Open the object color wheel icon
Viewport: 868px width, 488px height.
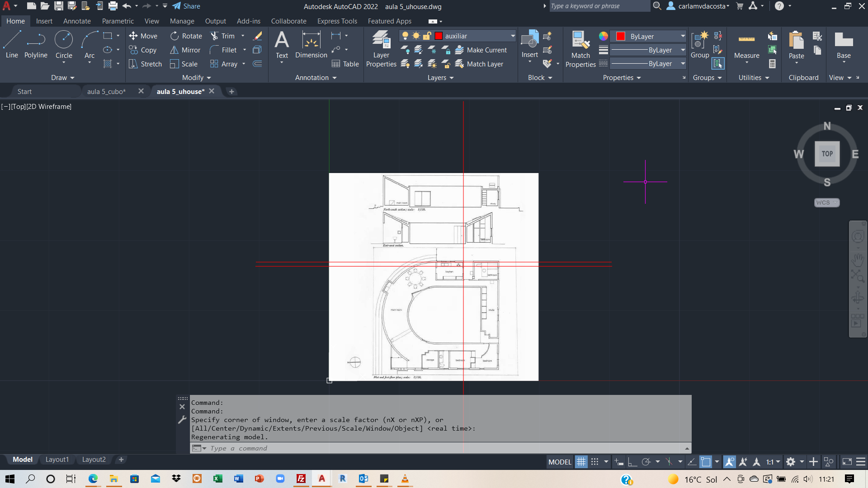(x=603, y=36)
